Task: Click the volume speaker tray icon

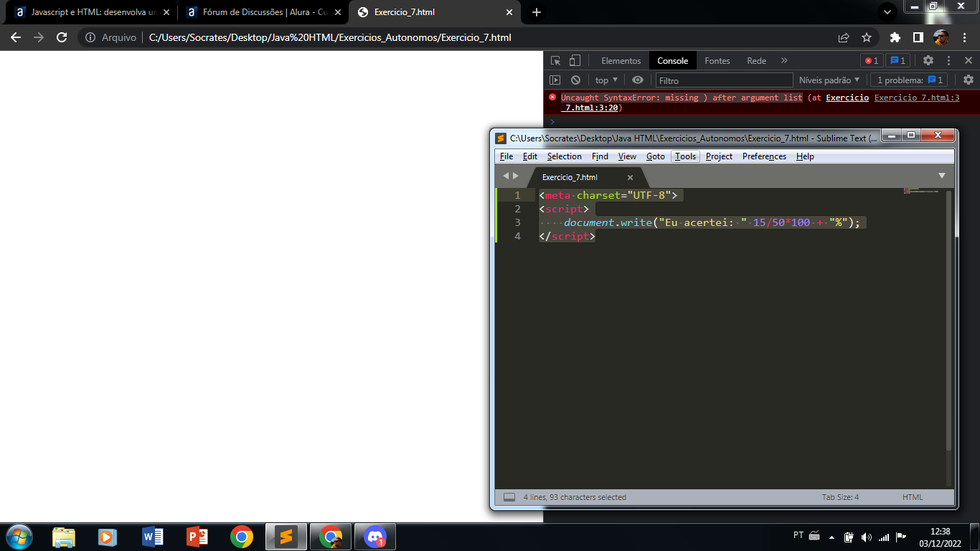Action: [x=867, y=537]
